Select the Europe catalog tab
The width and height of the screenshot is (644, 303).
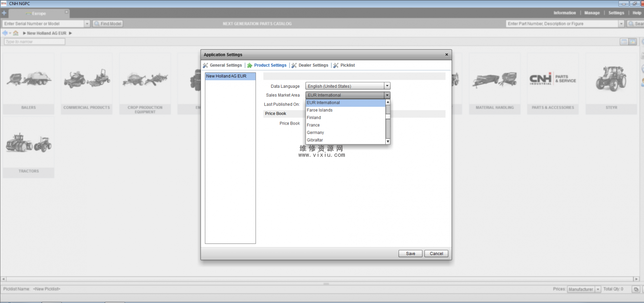(39, 14)
